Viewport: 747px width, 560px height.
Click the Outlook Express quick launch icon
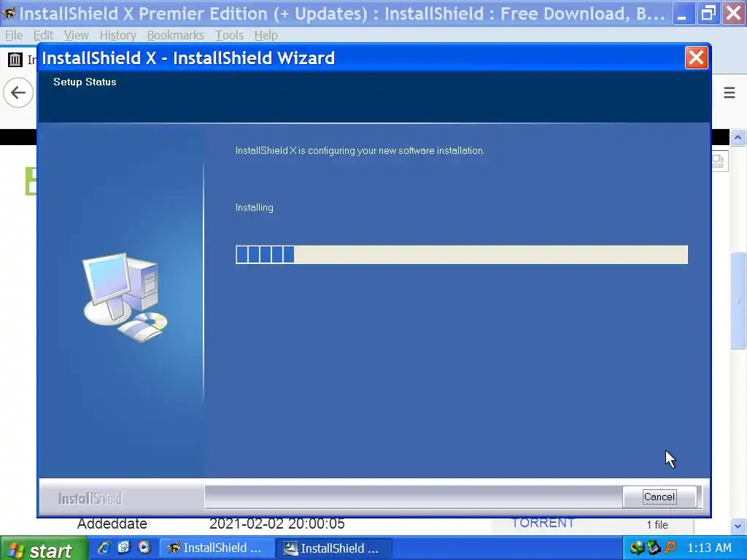pyautogui.click(x=124, y=548)
